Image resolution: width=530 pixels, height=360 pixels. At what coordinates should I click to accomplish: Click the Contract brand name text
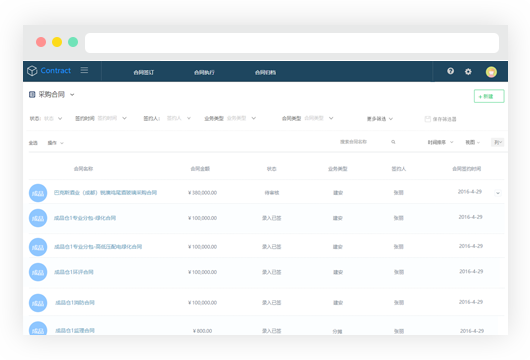[56, 70]
